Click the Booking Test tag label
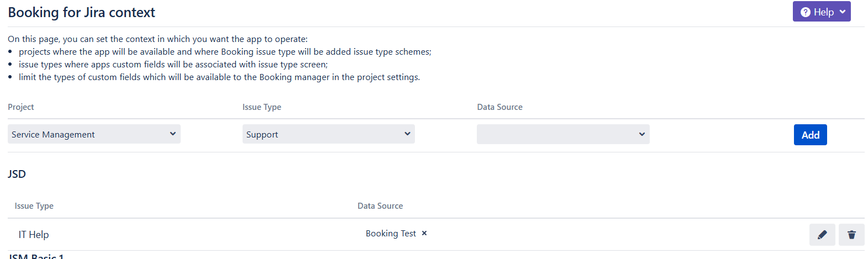 pyautogui.click(x=391, y=234)
